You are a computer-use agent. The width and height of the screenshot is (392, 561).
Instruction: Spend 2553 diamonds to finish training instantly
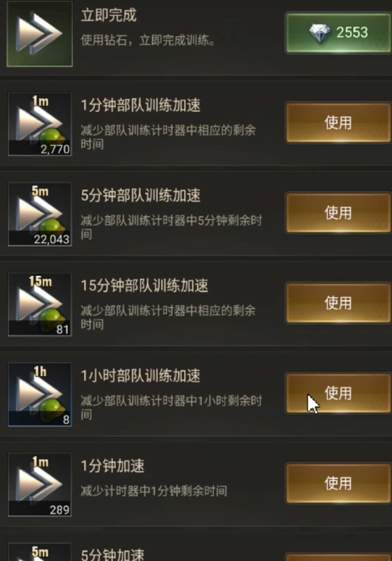pos(337,33)
